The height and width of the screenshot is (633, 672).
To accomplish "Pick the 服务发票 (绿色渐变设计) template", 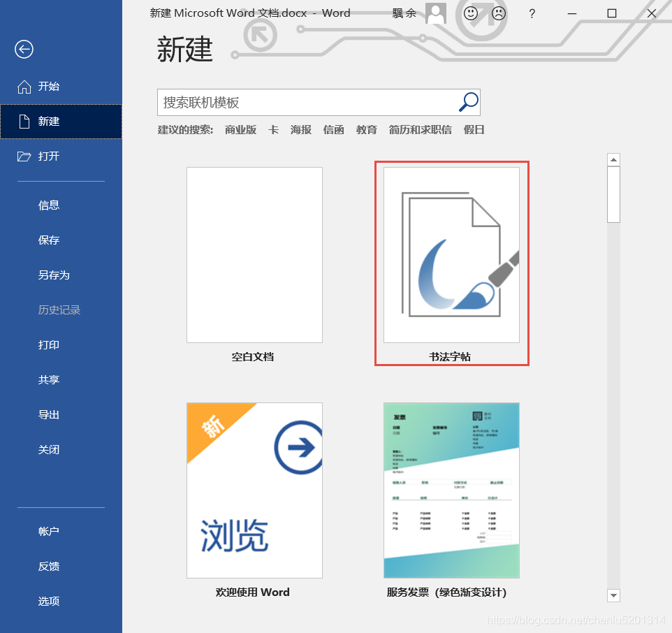I will [x=452, y=500].
